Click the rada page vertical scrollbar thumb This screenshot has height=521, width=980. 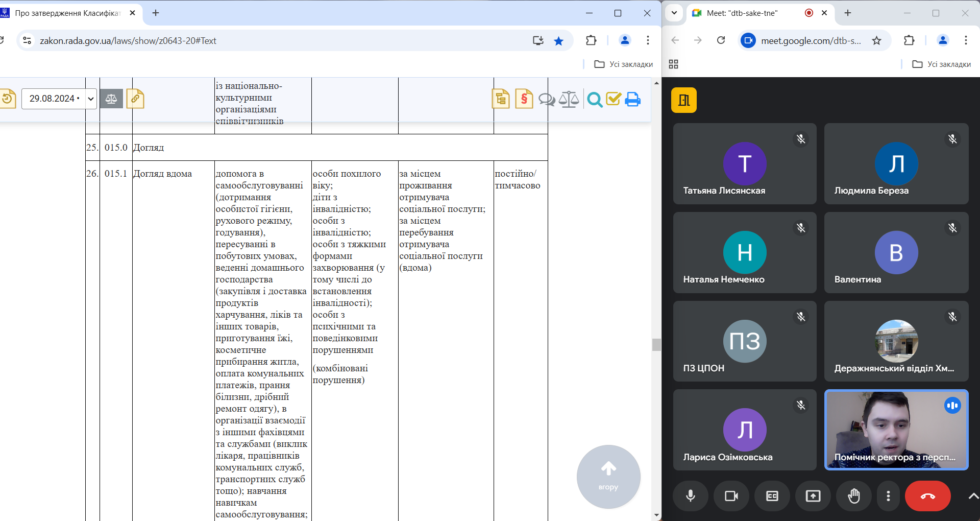(656, 344)
